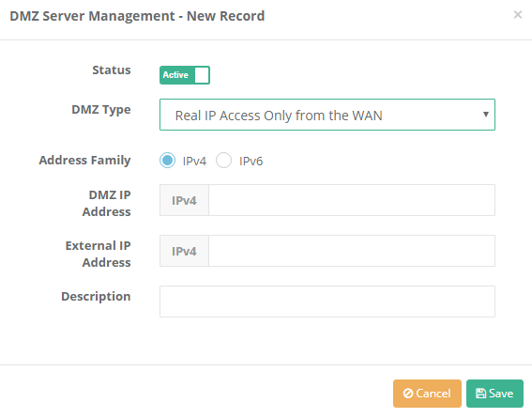532x418 pixels.
Task: Click into External IP Address text box
Action: pyautogui.click(x=352, y=251)
